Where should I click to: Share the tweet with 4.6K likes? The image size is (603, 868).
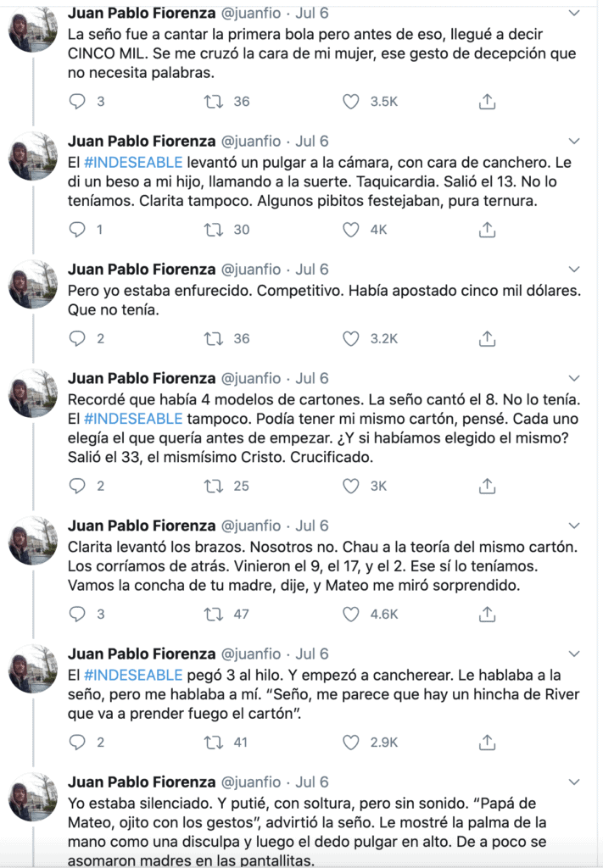tap(487, 614)
